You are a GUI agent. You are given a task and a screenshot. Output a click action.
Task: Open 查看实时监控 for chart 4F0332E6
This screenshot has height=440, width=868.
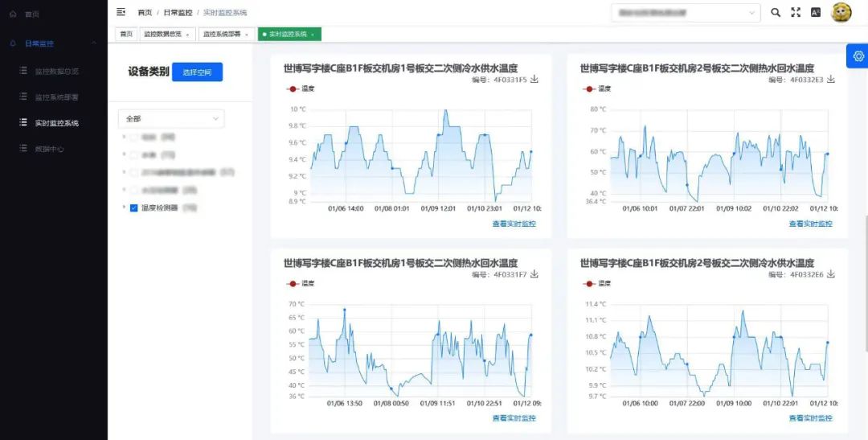tap(810, 417)
